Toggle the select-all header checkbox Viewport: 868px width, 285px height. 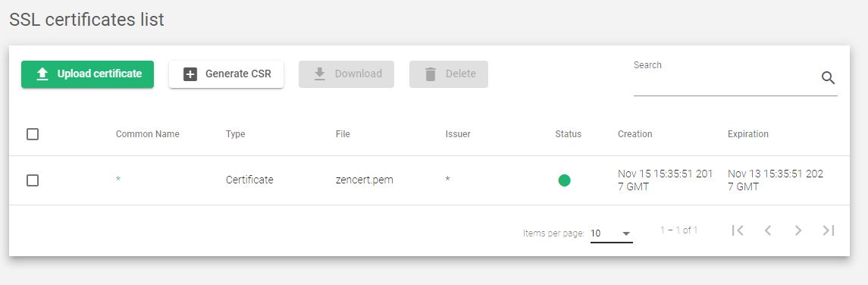point(33,134)
